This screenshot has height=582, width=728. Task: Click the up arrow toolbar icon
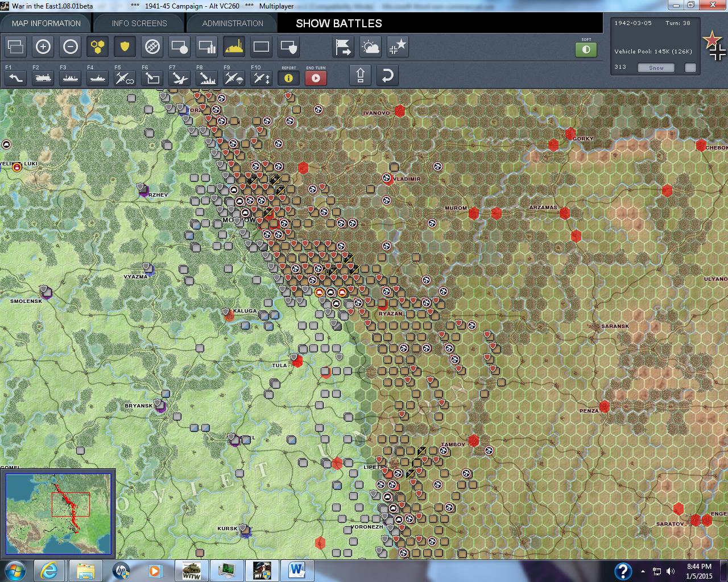tap(360, 75)
